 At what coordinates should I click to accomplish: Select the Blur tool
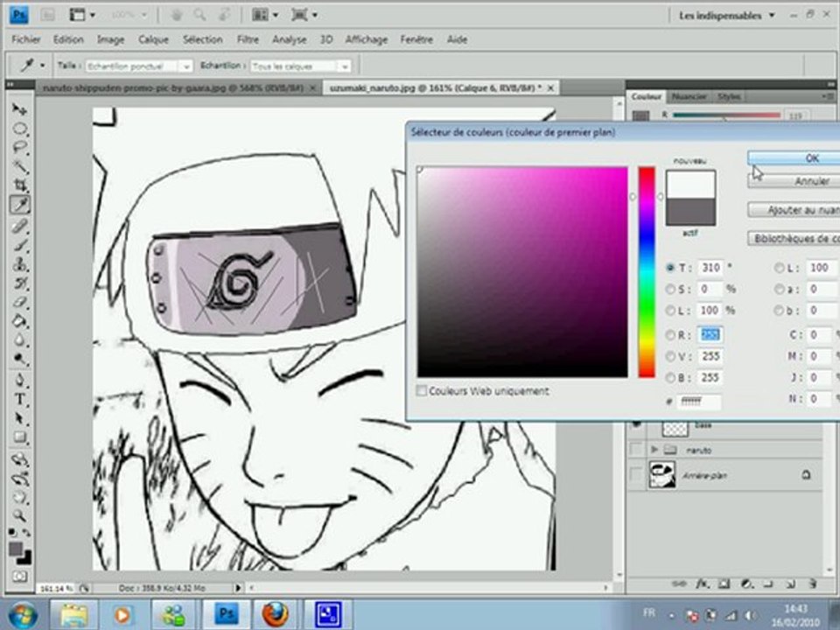(20, 340)
